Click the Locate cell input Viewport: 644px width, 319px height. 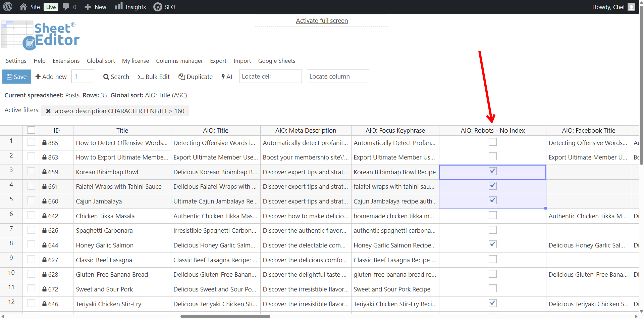[270, 76]
